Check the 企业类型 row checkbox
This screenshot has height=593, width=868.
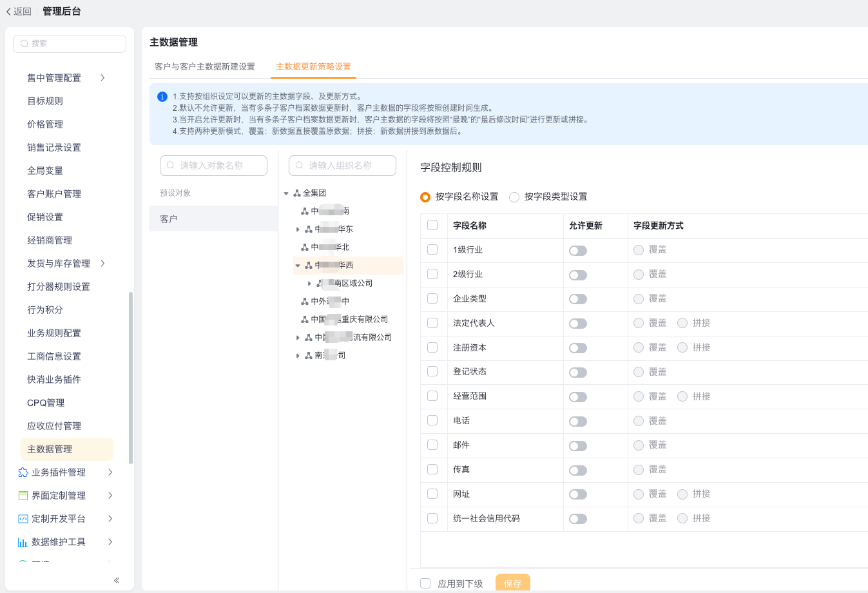[x=432, y=298]
